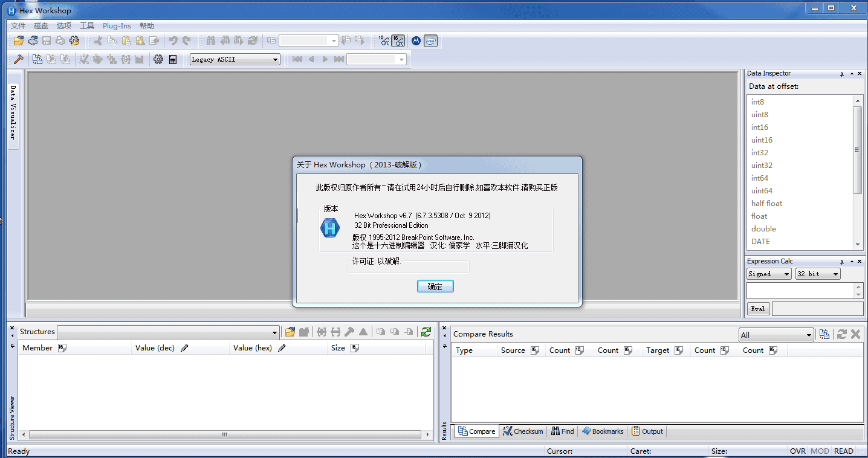868x458 pixels.
Task: Switch offsets to decimal with 10 icon
Action: click(x=384, y=40)
